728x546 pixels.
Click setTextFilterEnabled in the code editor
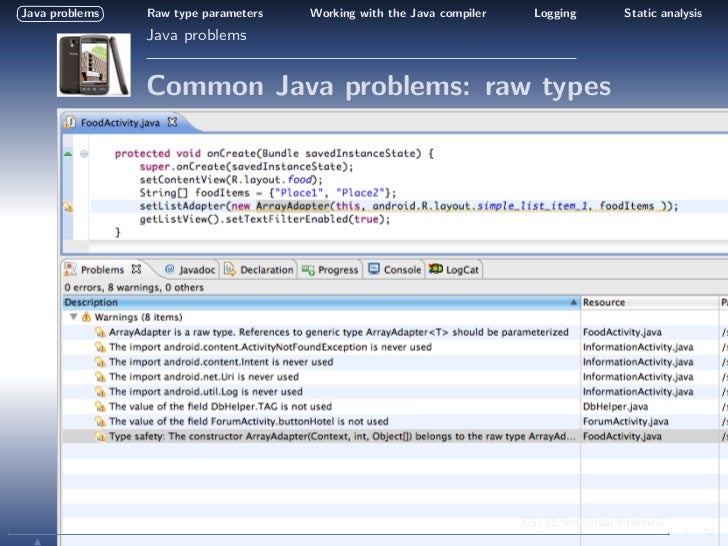[286, 219]
